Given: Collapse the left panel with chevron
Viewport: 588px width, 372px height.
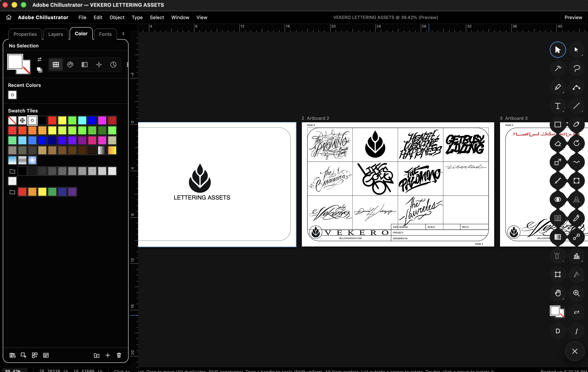Looking at the screenshot, I should point(123,34).
